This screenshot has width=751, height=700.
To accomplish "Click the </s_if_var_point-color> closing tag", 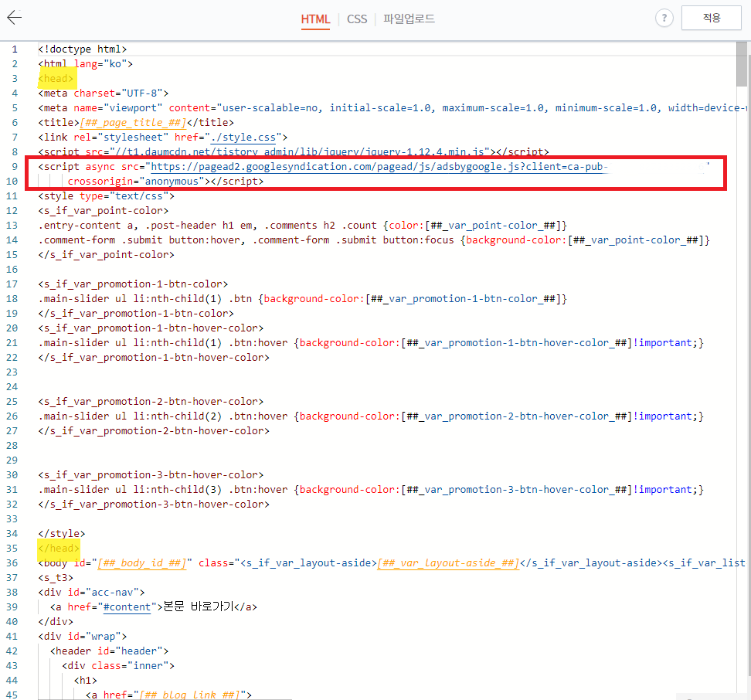I will click(107, 255).
